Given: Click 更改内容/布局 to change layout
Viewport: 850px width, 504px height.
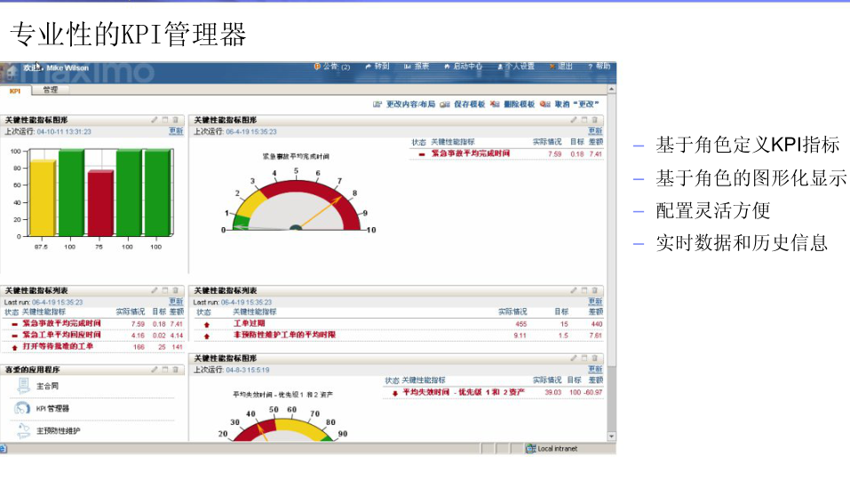Looking at the screenshot, I should tap(409, 105).
